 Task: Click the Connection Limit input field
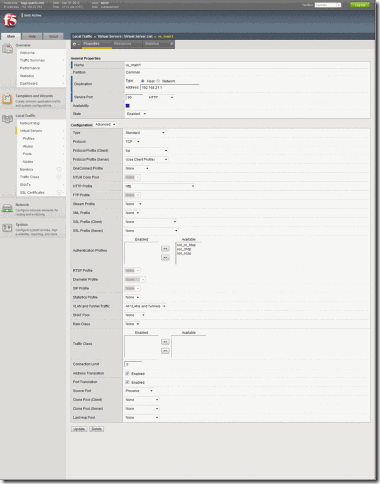133,364
